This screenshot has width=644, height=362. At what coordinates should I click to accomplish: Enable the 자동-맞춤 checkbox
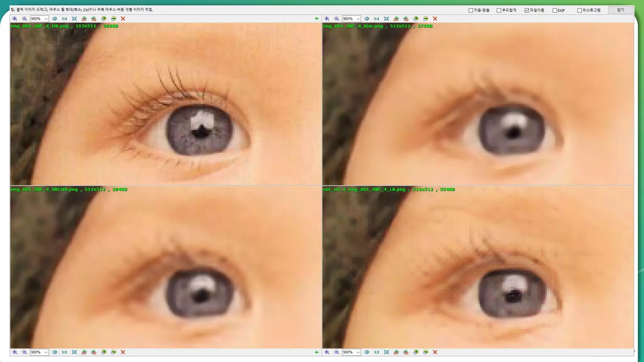click(471, 10)
